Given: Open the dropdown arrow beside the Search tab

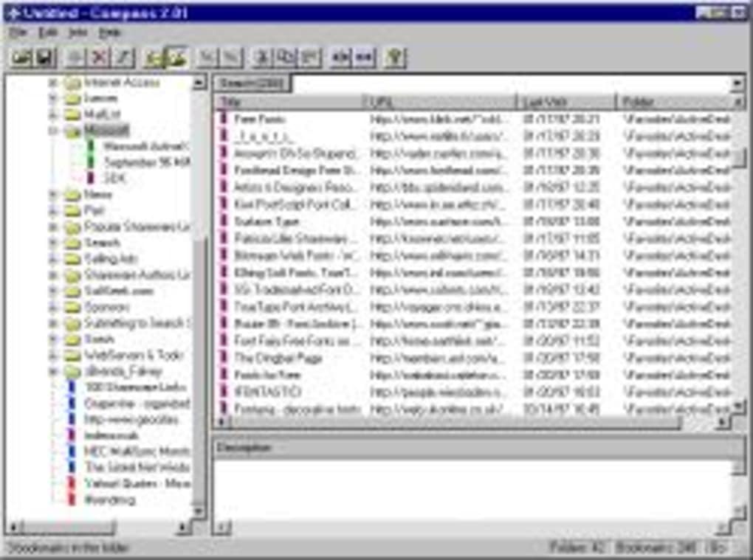Looking at the screenshot, I should pyautogui.click(x=737, y=83).
